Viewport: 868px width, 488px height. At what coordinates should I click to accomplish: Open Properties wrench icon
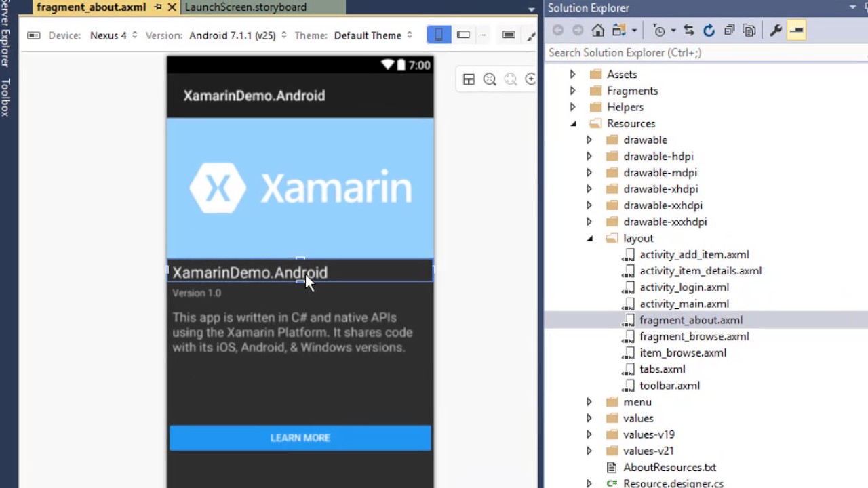(776, 30)
